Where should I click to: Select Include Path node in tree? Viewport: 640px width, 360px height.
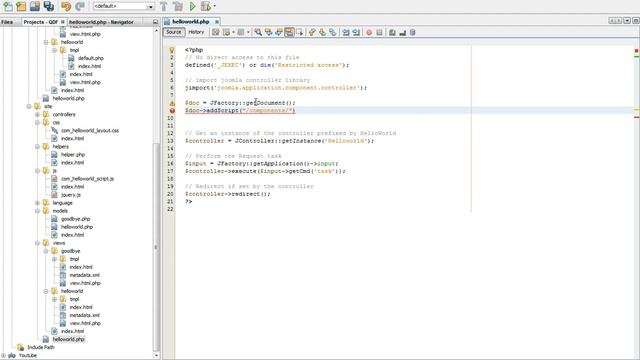[x=40, y=347]
